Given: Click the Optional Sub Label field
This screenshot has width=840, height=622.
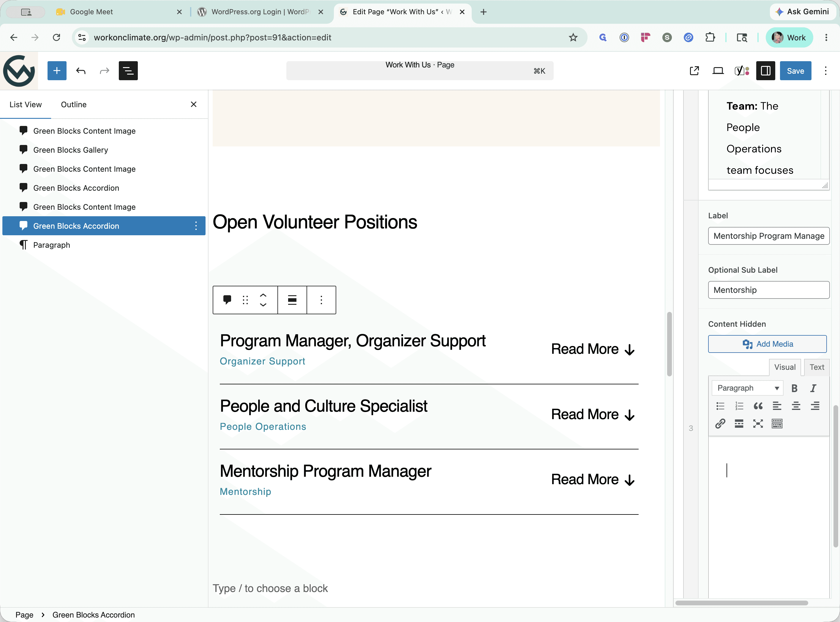Looking at the screenshot, I should point(768,290).
